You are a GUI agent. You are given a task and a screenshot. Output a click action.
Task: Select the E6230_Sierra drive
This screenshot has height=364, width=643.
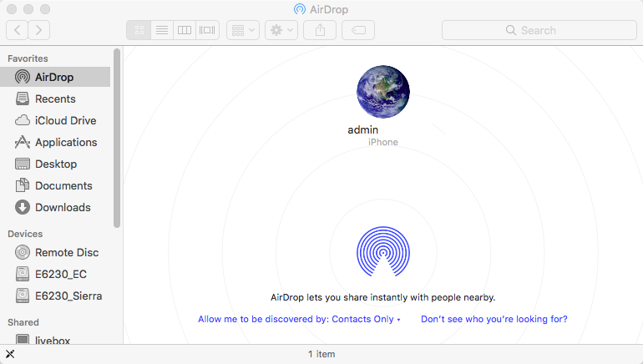(x=68, y=296)
